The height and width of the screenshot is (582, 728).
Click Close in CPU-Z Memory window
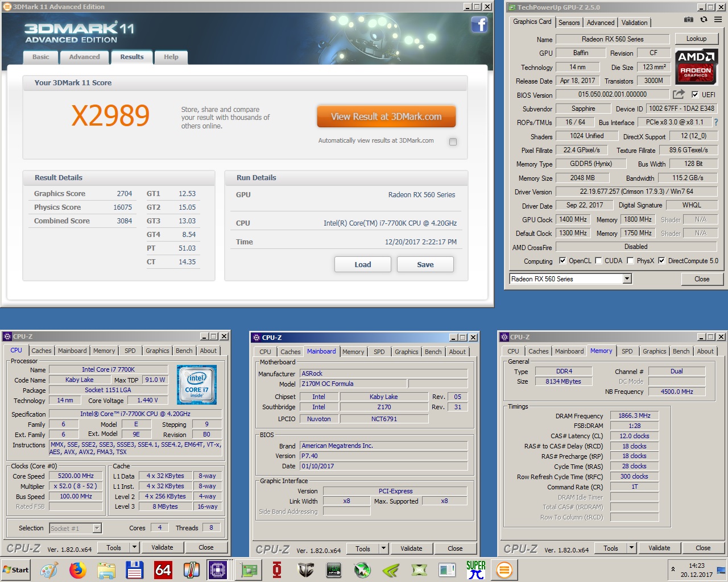(x=703, y=548)
